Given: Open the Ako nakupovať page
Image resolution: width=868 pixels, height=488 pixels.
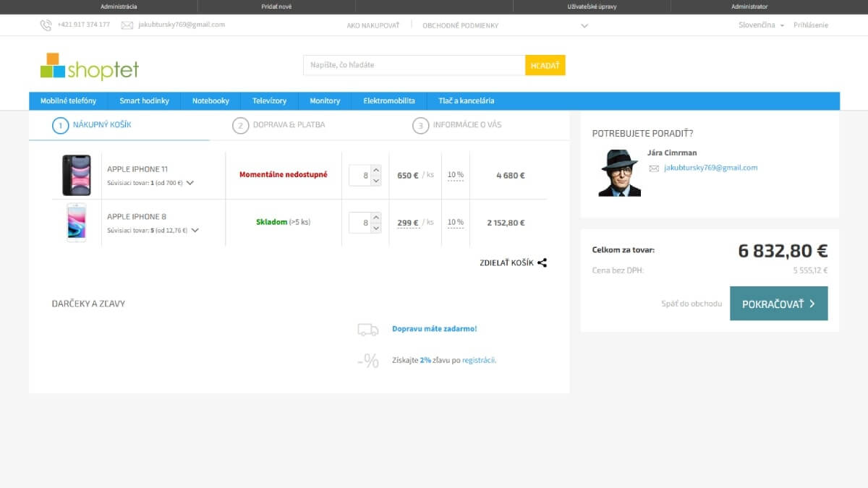Looking at the screenshot, I should (373, 25).
